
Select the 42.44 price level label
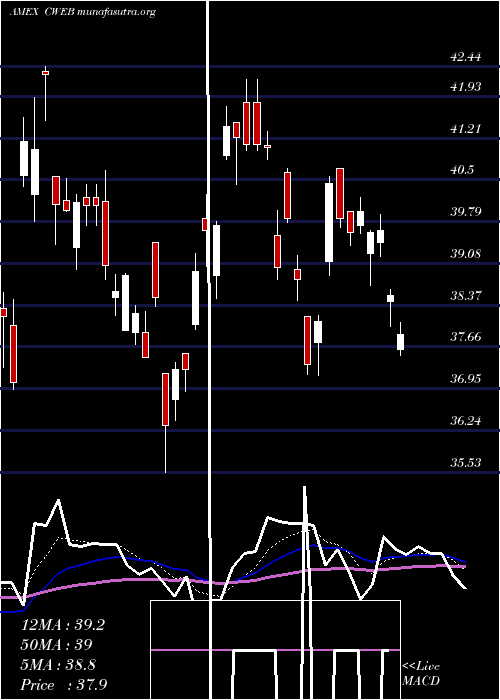point(466,57)
